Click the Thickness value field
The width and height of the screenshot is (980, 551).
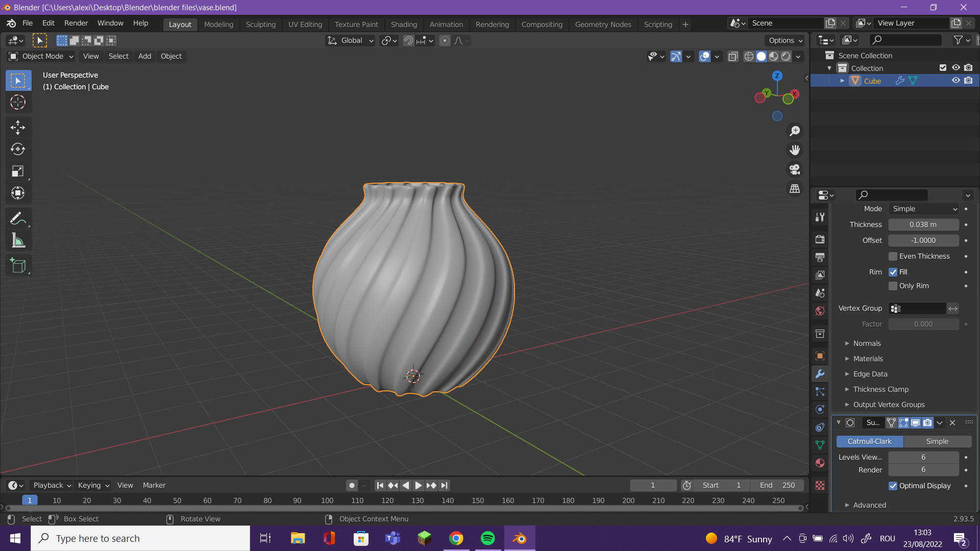pyautogui.click(x=923, y=224)
